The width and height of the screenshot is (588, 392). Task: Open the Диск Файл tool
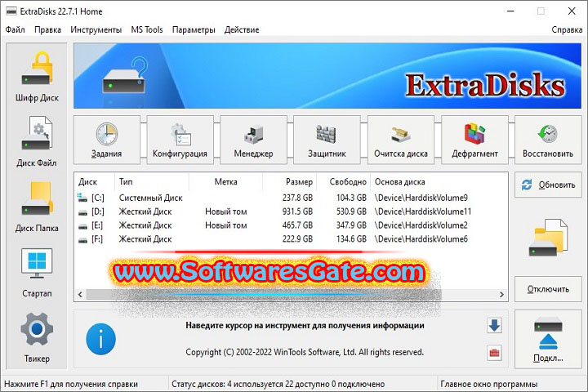pos(37,142)
